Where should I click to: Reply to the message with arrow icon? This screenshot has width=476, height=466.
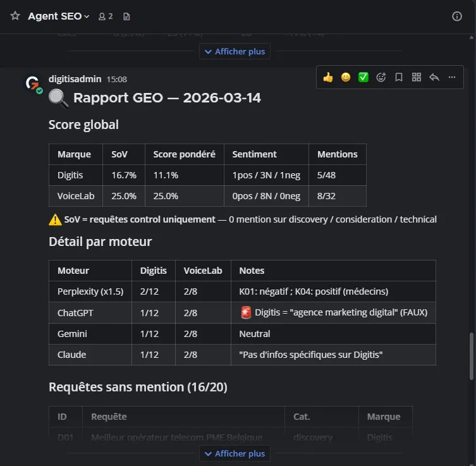[x=434, y=77]
